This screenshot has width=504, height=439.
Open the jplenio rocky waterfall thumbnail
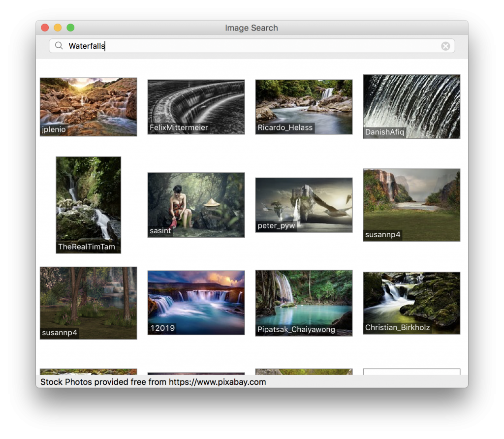click(x=89, y=107)
